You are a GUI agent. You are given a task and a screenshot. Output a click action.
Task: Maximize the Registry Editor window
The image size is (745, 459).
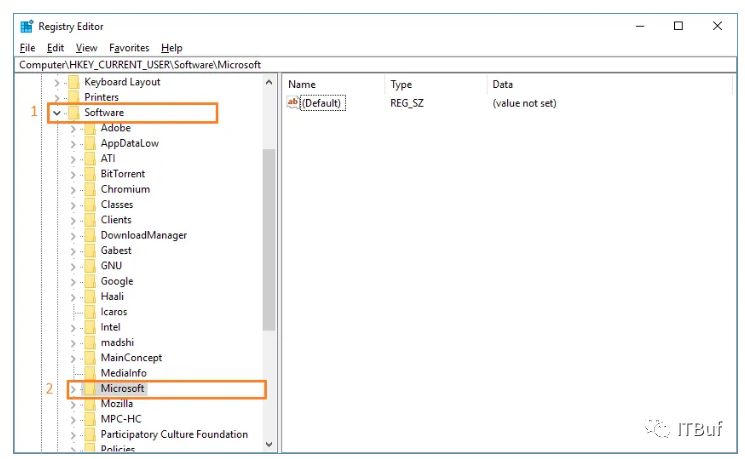coord(678,26)
